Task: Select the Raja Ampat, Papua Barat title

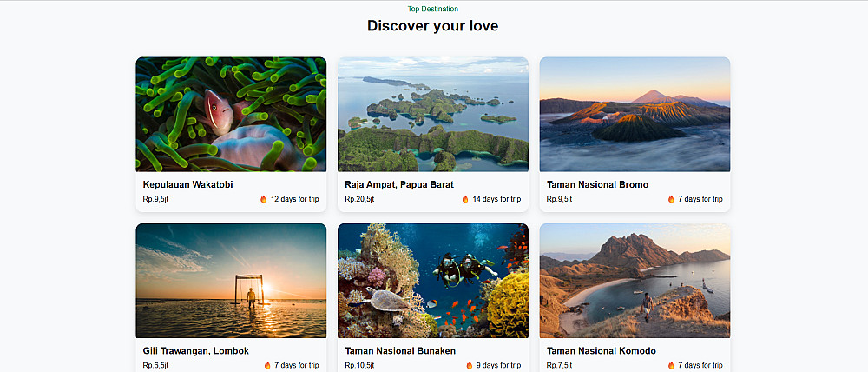Action: point(399,184)
